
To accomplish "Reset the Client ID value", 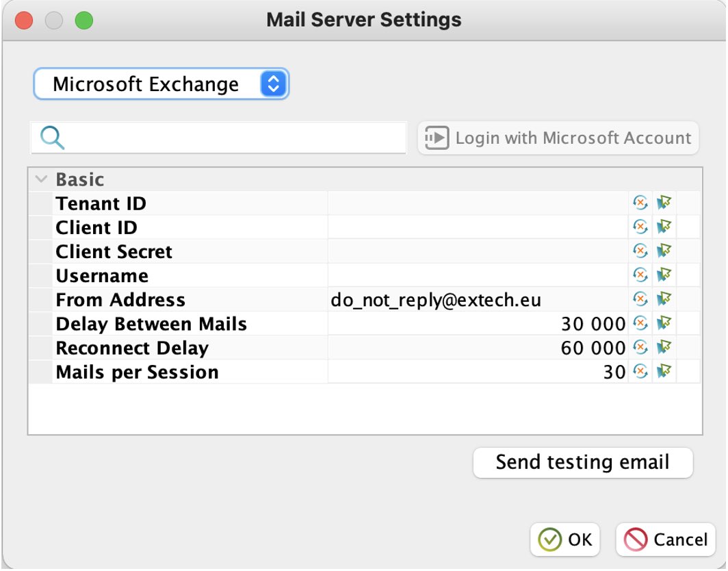I will pos(640,227).
